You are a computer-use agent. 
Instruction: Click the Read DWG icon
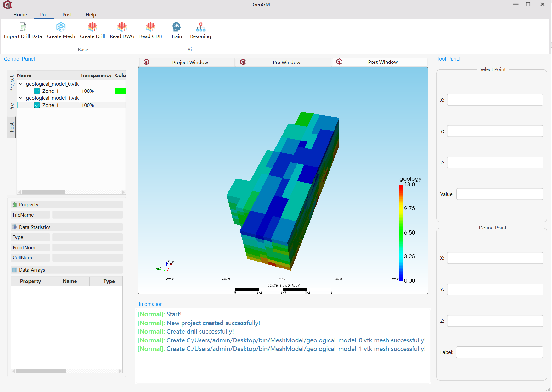coord(122,27)
